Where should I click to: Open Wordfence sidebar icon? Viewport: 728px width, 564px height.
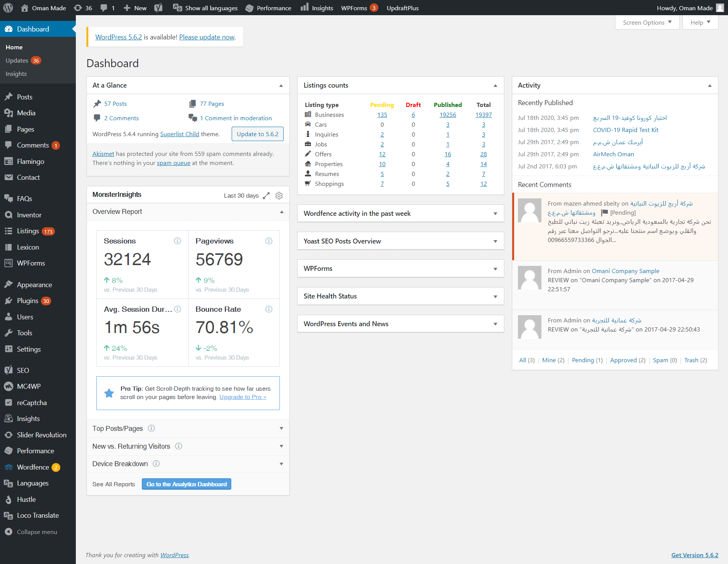coord(8,467)
